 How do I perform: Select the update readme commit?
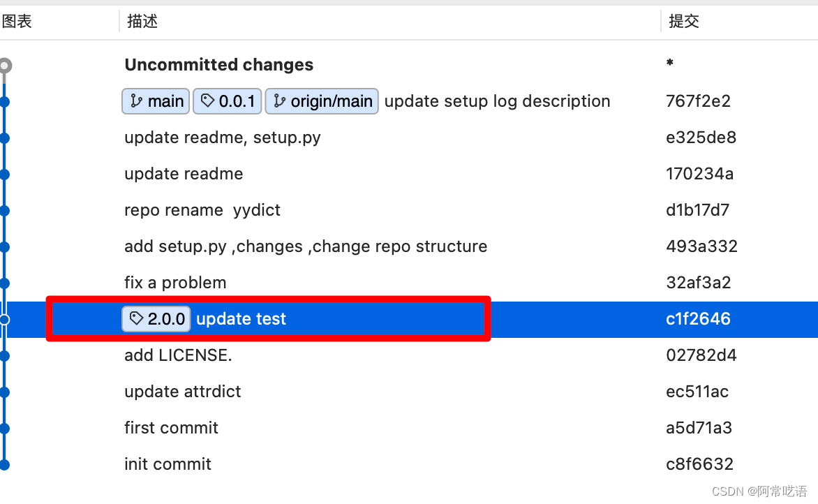point(409,174)
